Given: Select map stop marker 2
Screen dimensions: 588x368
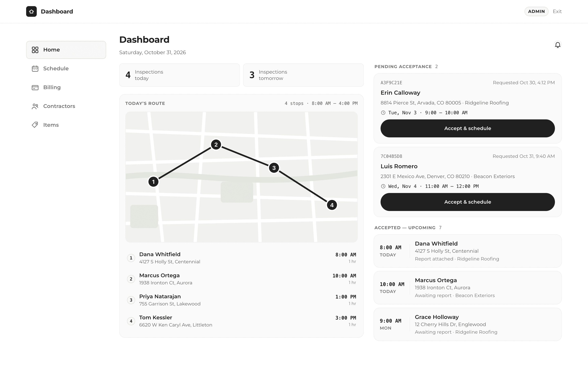Looking at the screenshot, I should [216, 145].
